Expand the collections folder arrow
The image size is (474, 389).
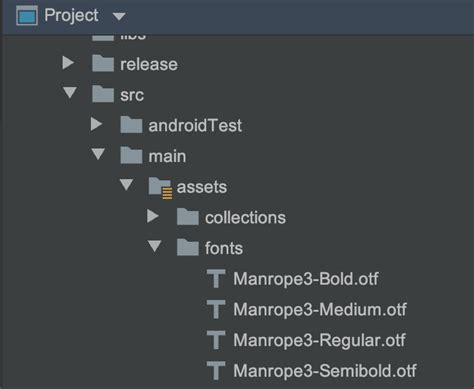tap(153, 216)
